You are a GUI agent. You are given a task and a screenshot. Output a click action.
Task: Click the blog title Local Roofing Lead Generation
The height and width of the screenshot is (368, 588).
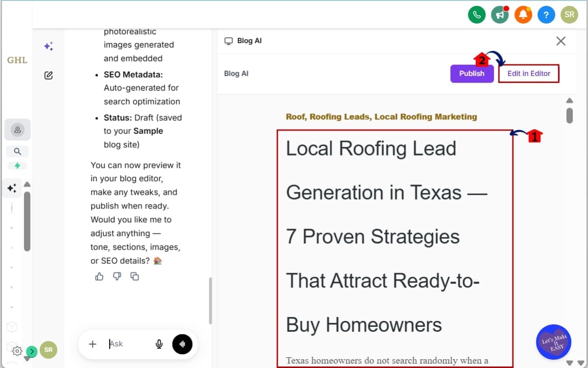click(387, 237)
